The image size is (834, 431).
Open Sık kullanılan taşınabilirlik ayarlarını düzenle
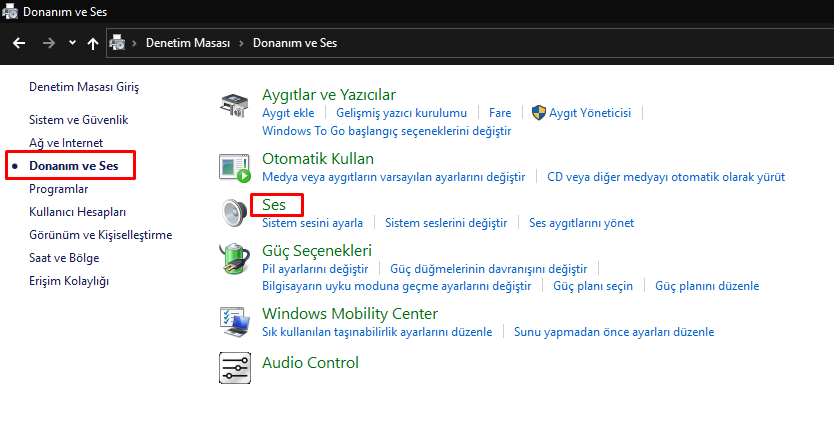coord(377,332)
